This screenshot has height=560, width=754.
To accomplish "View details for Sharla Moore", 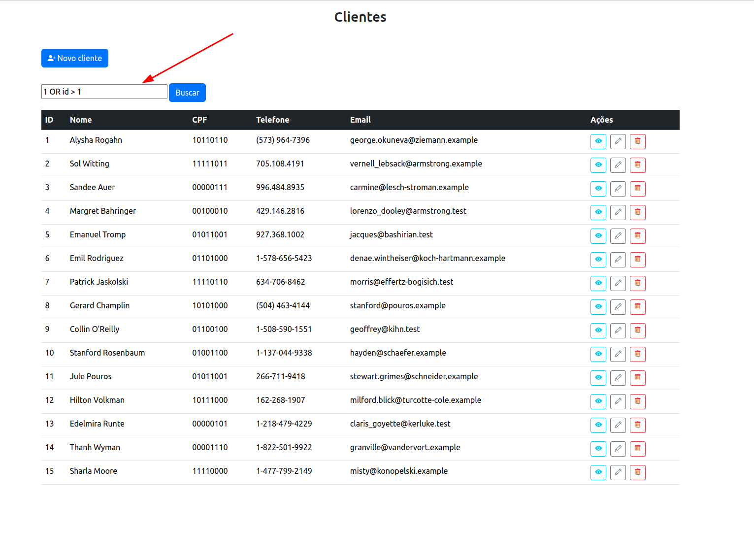I will [598, 472].
